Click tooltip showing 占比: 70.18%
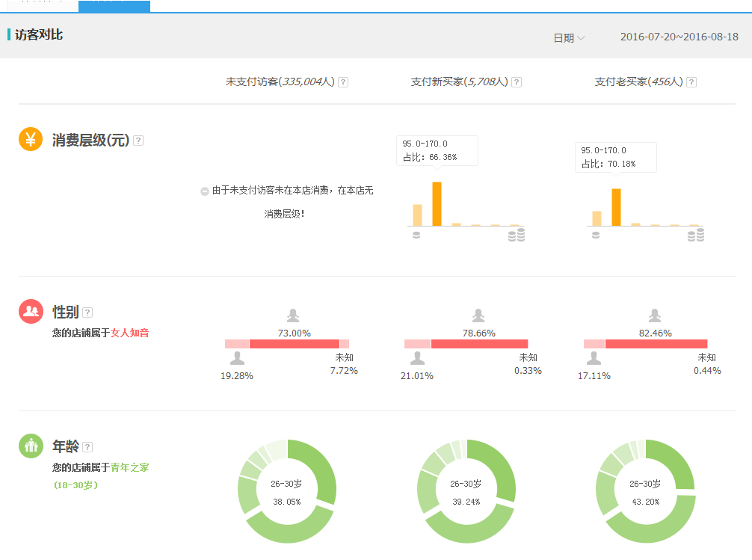752x560 pixels. click(616, 158)
